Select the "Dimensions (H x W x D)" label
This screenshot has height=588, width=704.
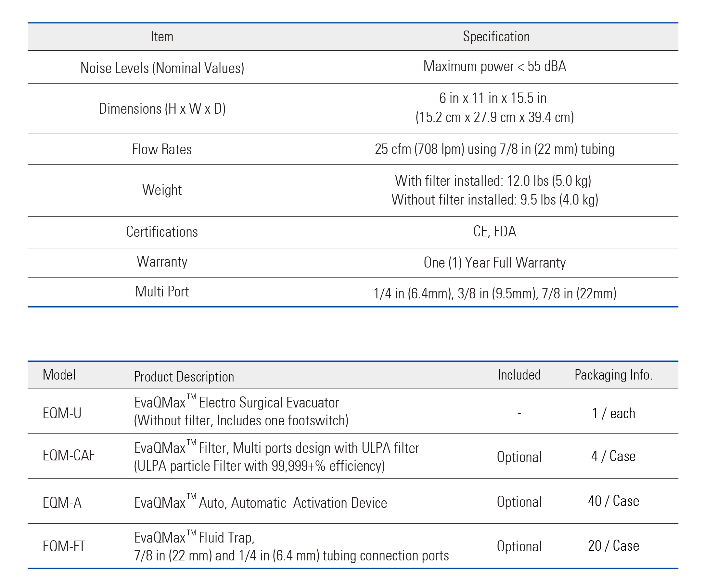[x=162, y=108]
